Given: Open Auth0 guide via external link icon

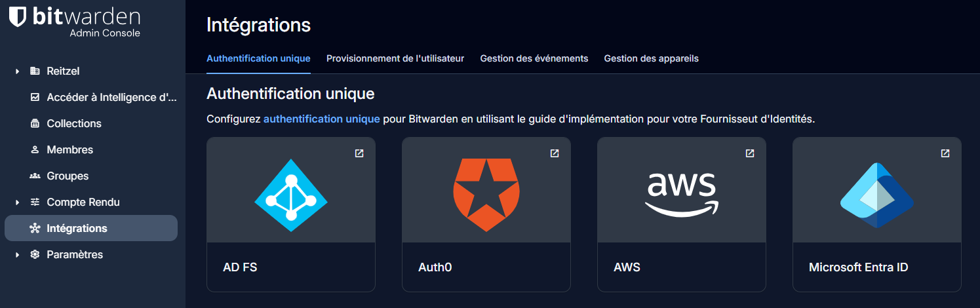Looking at the screenshot, I should 555,153.
